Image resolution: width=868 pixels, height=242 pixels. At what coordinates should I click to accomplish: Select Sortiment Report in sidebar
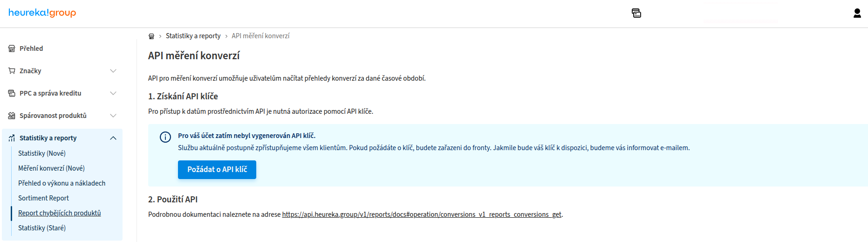[x=43, y=198]
